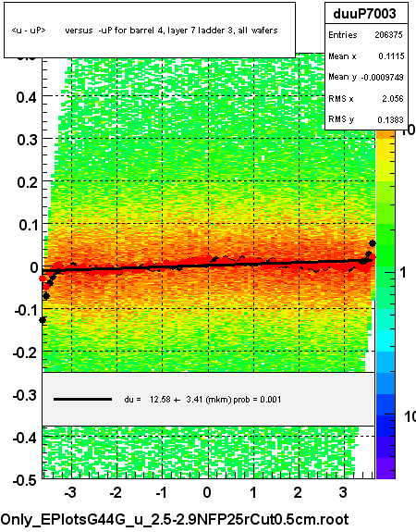Click the du = 12.58 legend text
This screenshot has height=532, width=416.
click(x=202, y=400)
